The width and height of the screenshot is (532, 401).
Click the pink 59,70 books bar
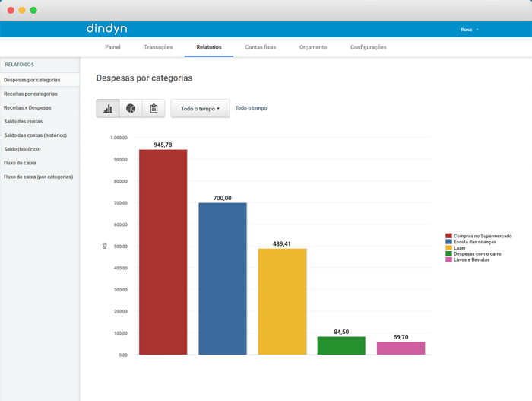pos(401,348)
